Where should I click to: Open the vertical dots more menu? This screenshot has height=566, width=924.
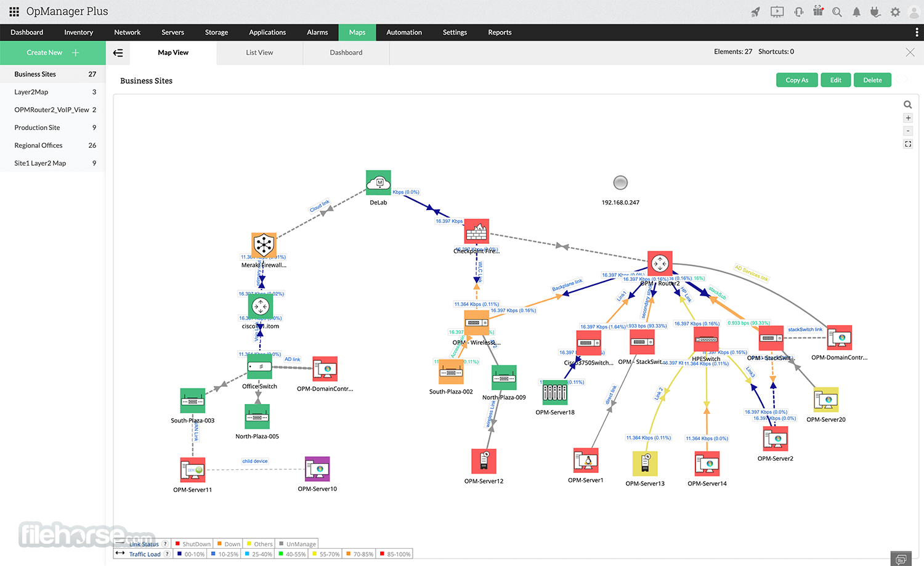tap(917, 32)
